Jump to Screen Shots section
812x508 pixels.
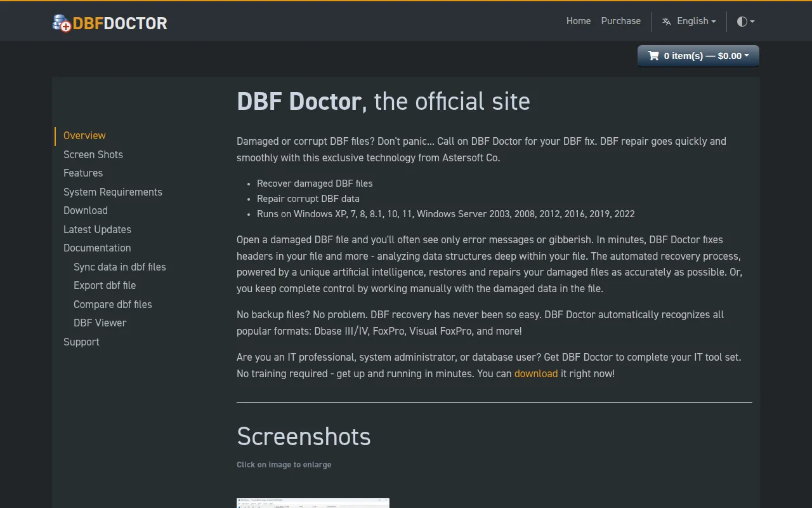(x=93, y=154)
